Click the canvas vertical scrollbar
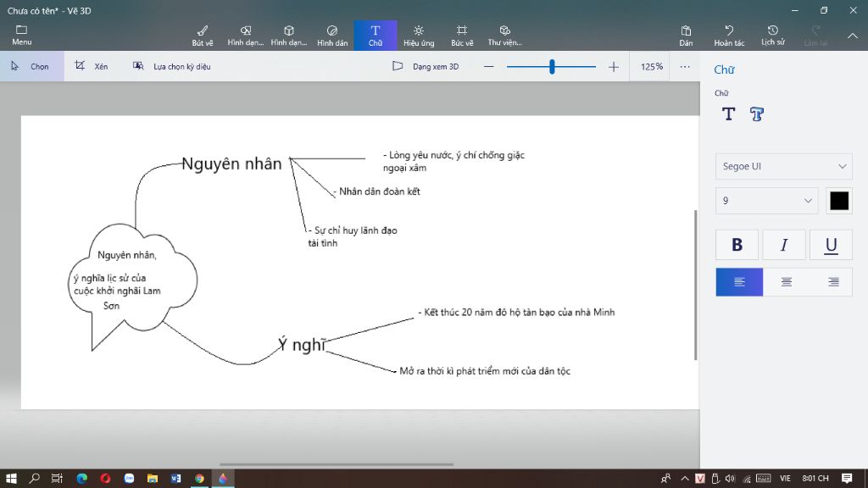This screenshot has width=868, height=488. [x=695, y=285]
